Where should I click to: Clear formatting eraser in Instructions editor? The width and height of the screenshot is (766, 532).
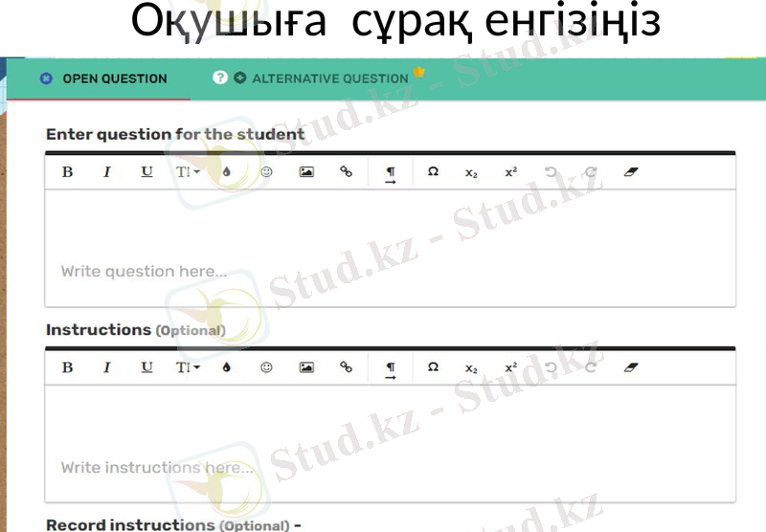pyautogui.click(x=631, y=367)
